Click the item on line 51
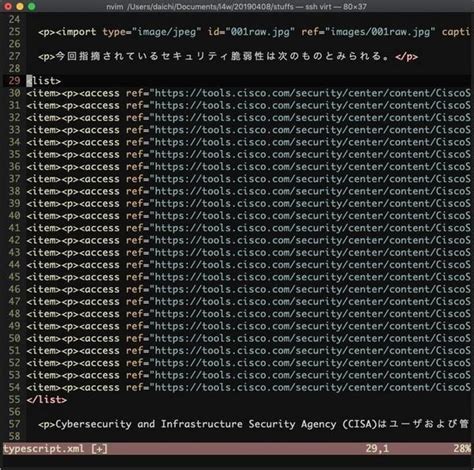The height and width of the screenshot is (470, 474). tap(248, 351)
